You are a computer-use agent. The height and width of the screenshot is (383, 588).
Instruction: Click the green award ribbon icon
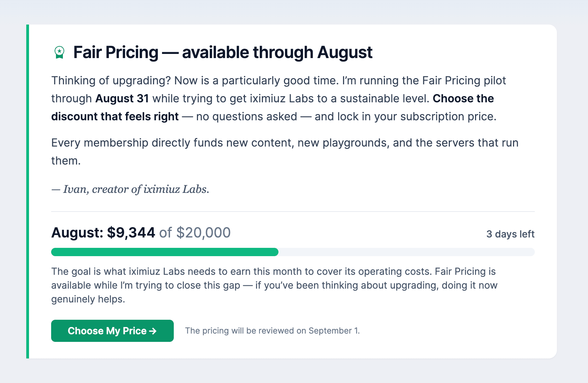tap(59, 53)
